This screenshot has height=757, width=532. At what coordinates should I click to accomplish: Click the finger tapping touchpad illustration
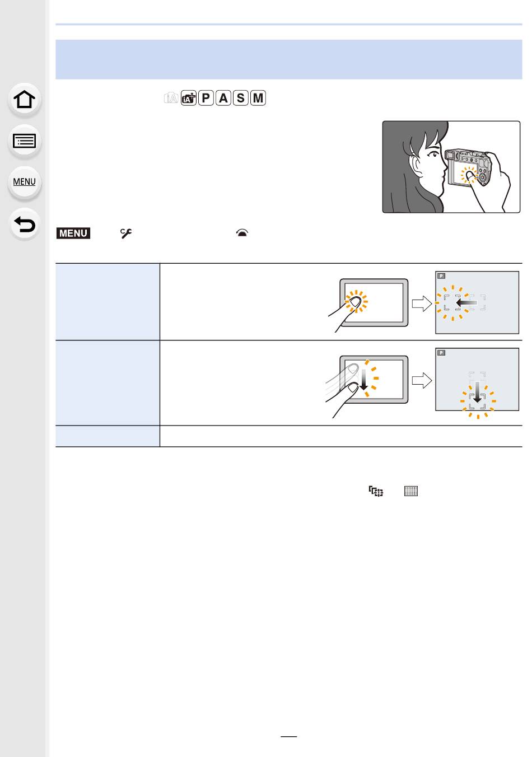click(x=368, y=305)
